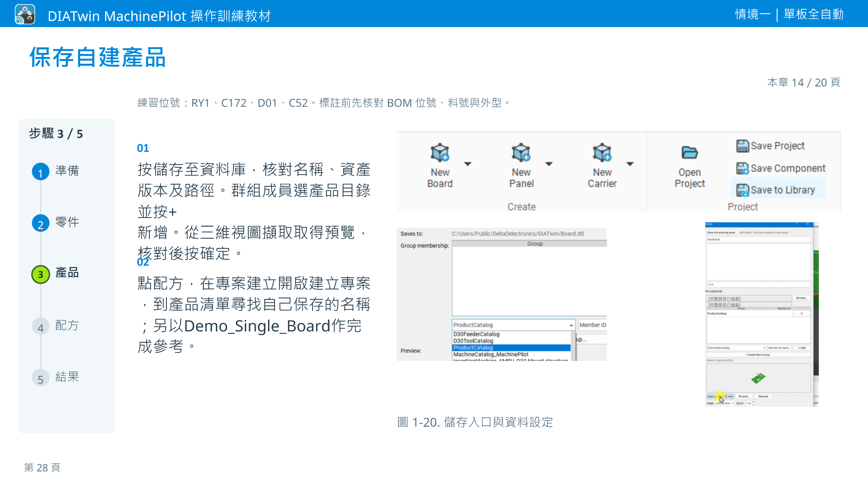
Task: Open the D30FeederCatalog group combo box in the dialog
Action: (x=736, y=348)
